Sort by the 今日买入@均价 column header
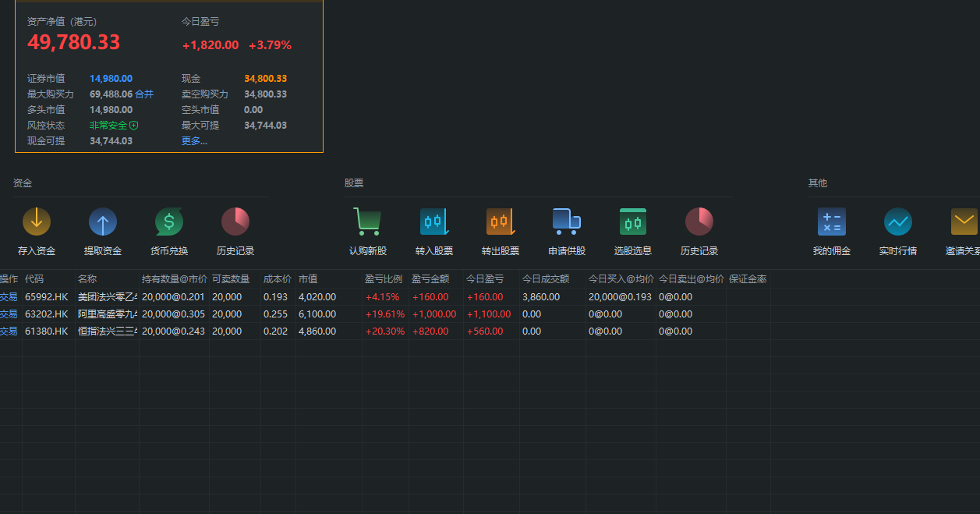This screenshot has width=980, height=514. 621,279
